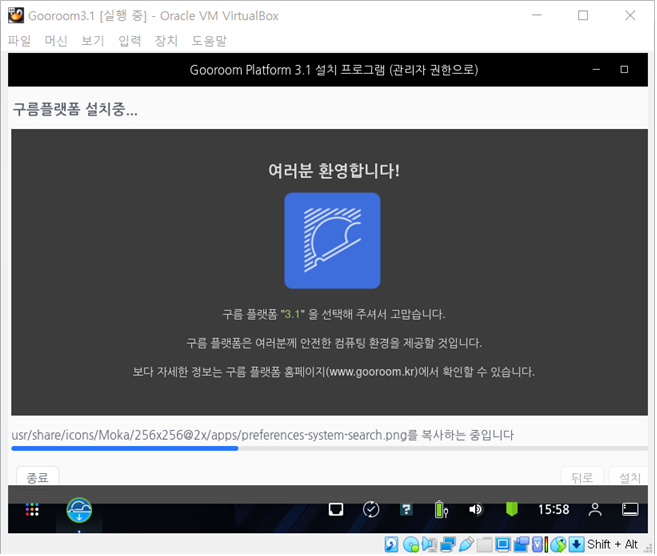The height and width of the screenshot is (556, 657).
Task: Click the Gooroom installer taskbar icon
Action: click(79, 510)
